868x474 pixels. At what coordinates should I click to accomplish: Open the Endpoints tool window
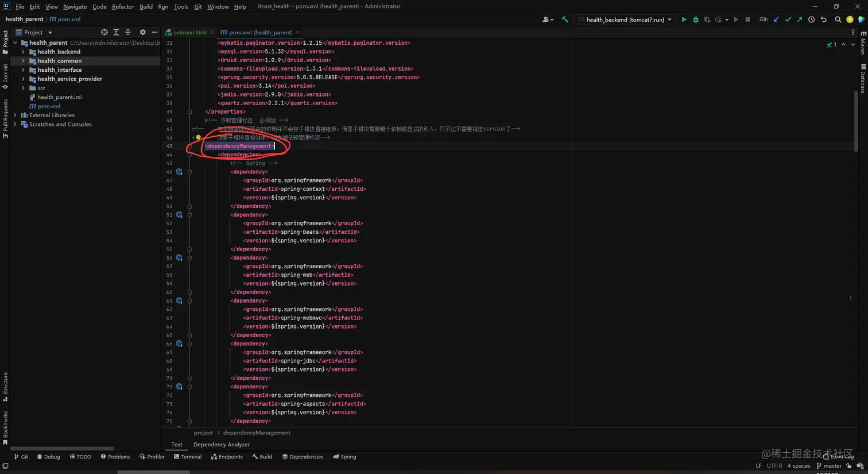coord(227,457)
